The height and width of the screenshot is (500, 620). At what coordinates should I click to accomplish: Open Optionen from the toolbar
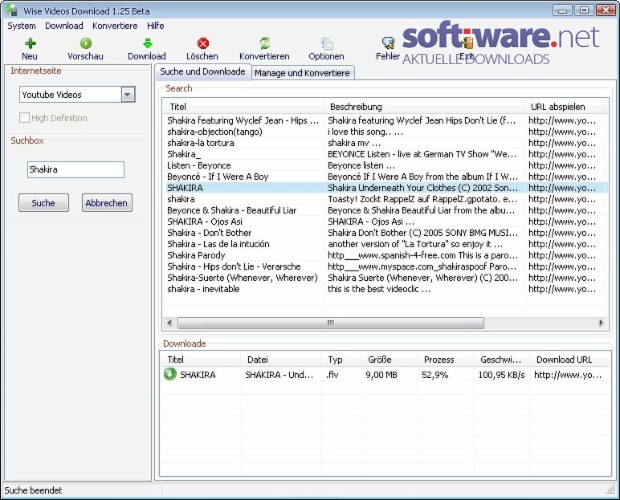coord(326,49)
